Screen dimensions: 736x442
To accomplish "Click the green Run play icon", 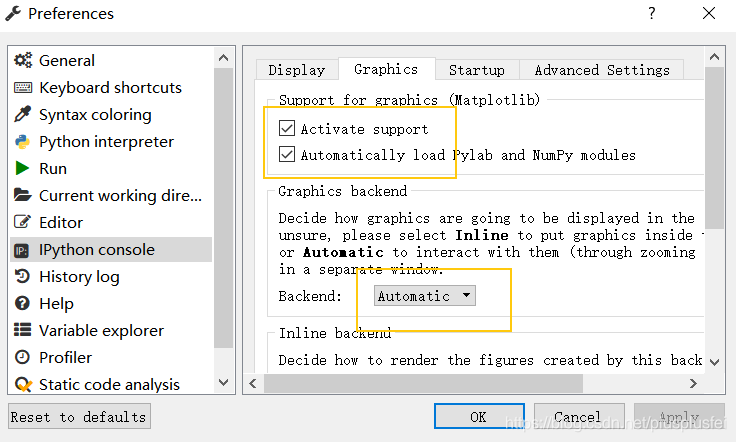I will [22, 168].
